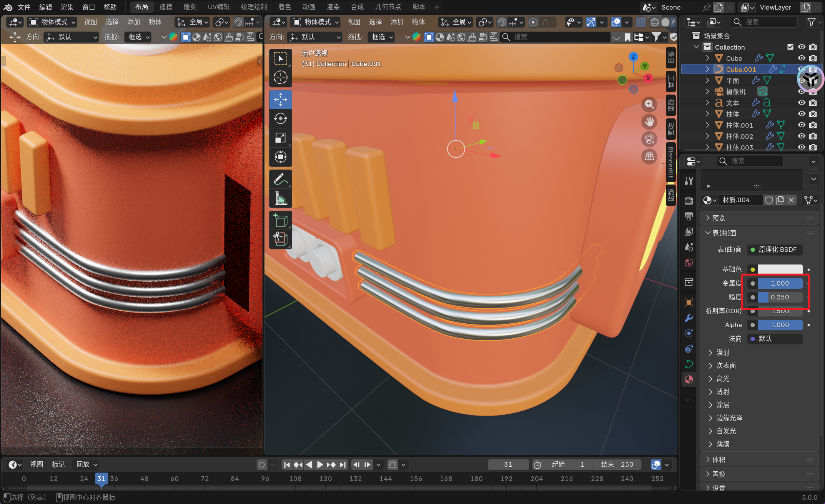Select the Measure tool icon
The height and width of the screenshot is (504, 825).
(280, 198)
